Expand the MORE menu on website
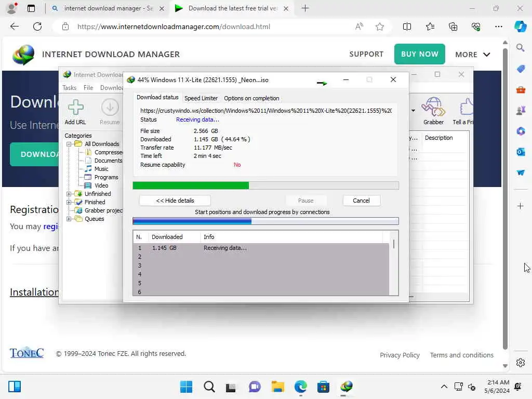The width and height of the screenshot is (532, 399). pyautogui.click(x=473, y=54)
